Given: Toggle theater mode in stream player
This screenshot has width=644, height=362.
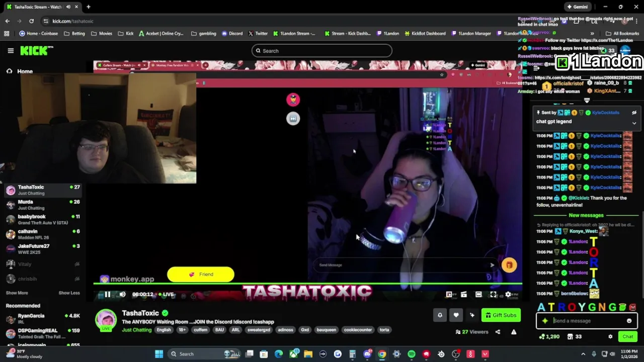Looking at the screenshot, I should coord(478,295).
